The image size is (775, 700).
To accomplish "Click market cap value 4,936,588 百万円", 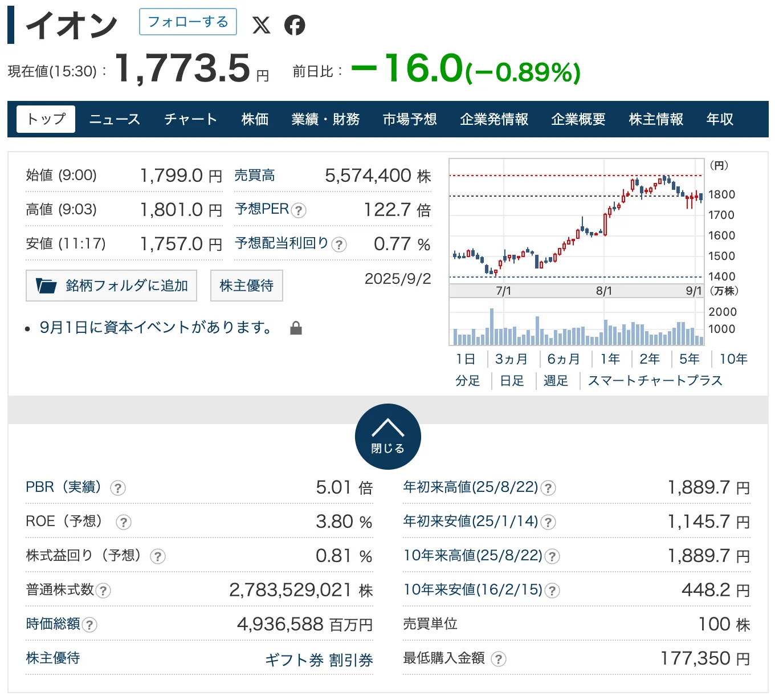I will tap(305, 624).
